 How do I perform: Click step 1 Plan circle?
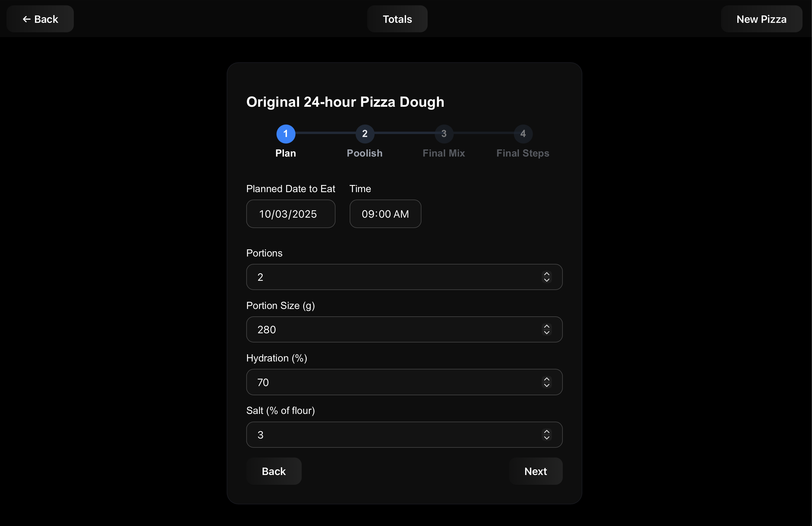point(286,134)
